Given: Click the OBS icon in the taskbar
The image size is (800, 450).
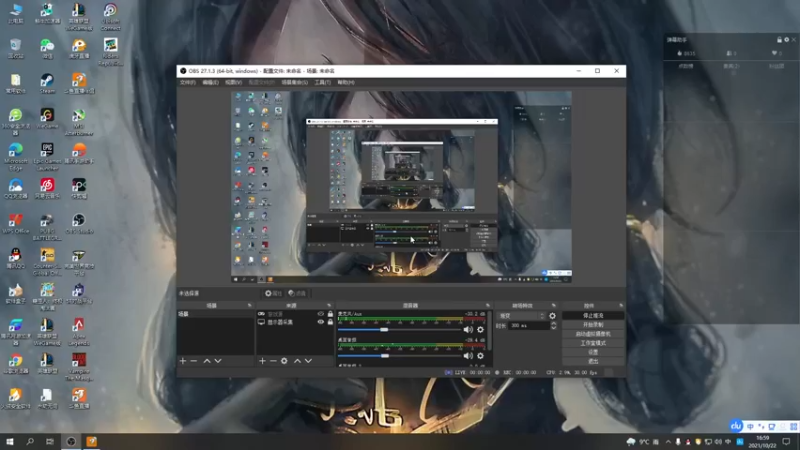Looking at the screenshot, I should point(71,441).
